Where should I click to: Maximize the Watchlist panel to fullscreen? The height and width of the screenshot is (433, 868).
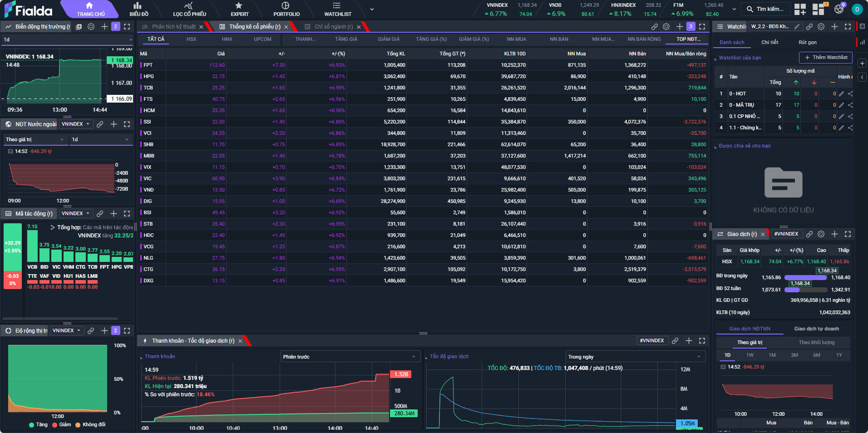pos(848,27)
